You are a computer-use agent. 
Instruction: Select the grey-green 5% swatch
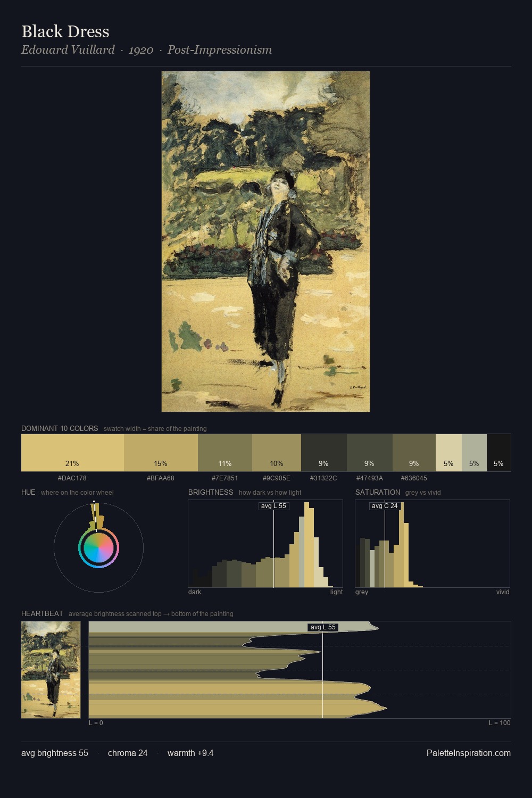[474, 453]
